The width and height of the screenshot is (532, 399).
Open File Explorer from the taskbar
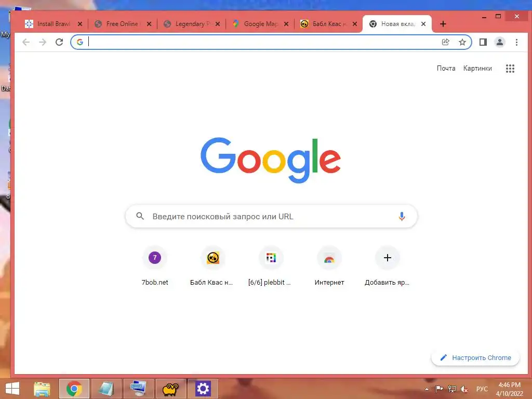click(42, 389)
